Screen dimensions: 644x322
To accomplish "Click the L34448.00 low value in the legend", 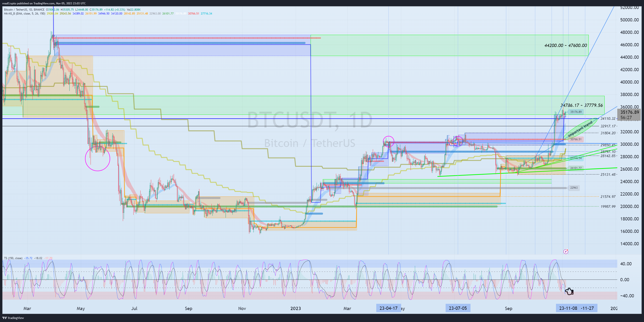I will coord(82,10).
